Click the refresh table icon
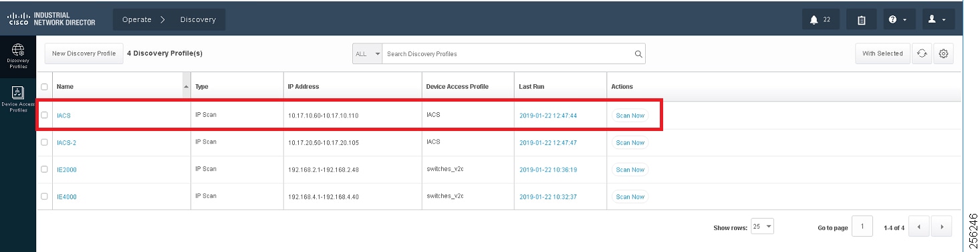 (921, 53)
